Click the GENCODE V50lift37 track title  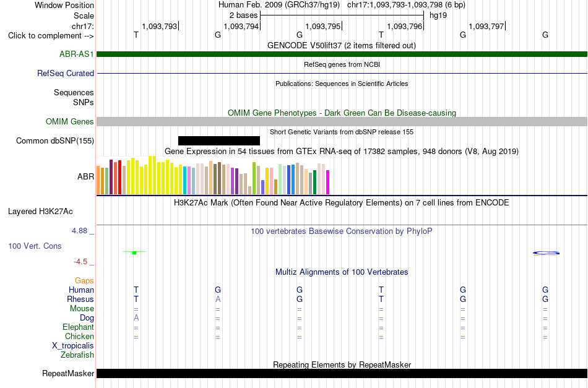(342, 45)
